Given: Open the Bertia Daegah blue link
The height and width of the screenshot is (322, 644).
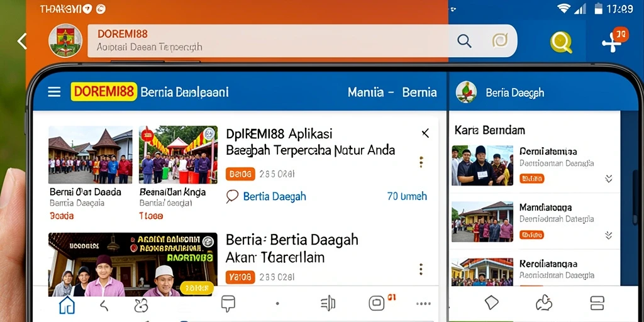Looking at the screenshot, I should pyautogui.click(x=274, y=196).
